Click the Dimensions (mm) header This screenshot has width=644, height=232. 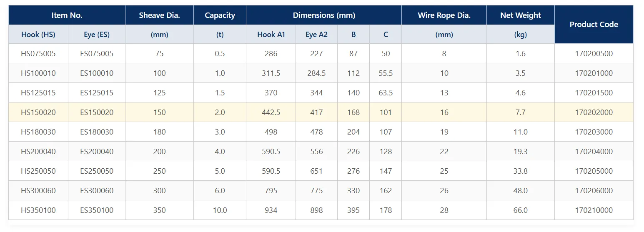324,15
